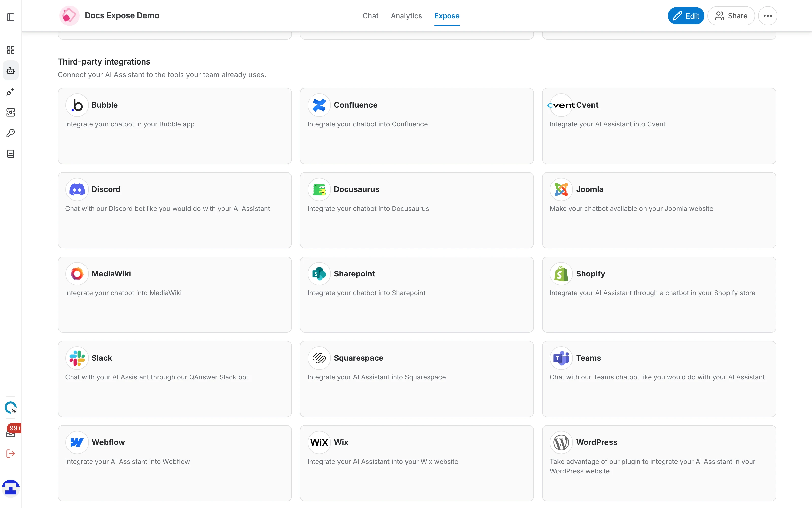
Task: Open the organization logo icon in sidebar
Action: (x=11, y=407)
